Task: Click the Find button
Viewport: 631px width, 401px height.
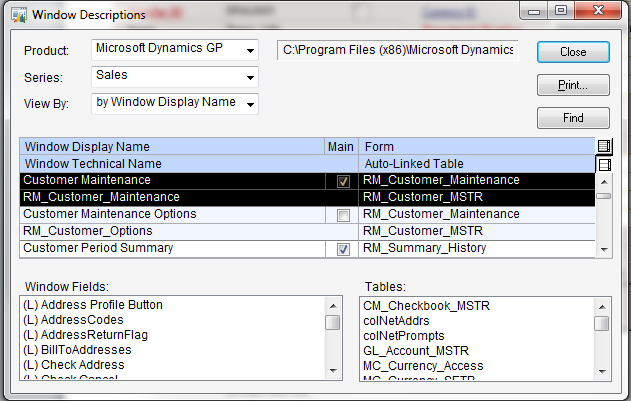Action: (573, 118)
